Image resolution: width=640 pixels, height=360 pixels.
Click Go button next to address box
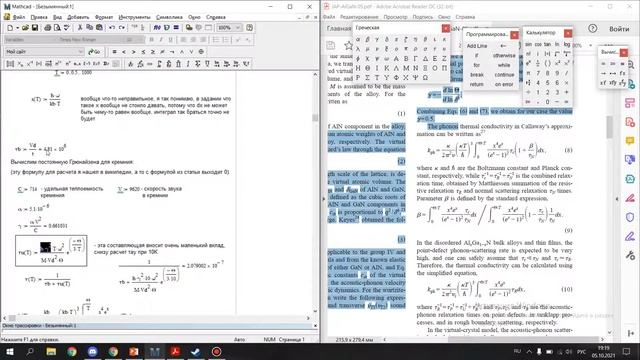(x=94, y=52)
